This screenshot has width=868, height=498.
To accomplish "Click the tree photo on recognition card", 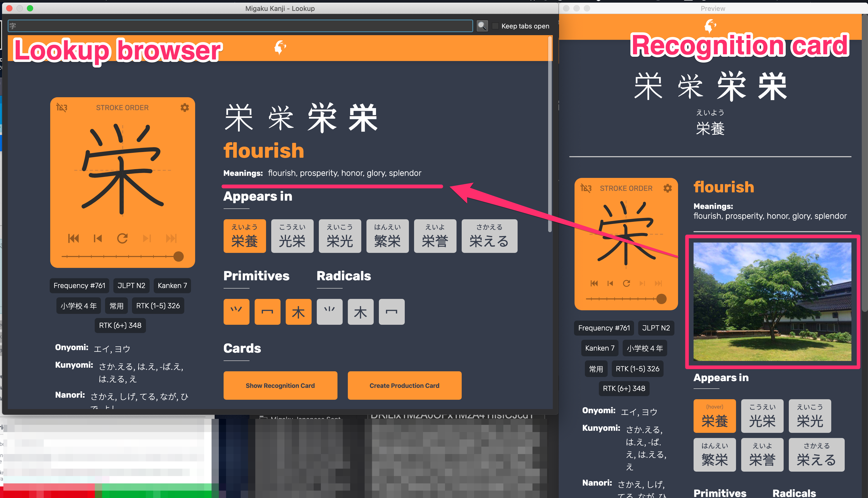I will (772, 302).
